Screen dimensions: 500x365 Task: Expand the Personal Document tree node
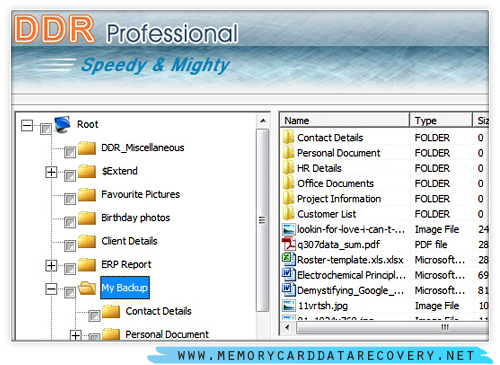tap(75, 335)
